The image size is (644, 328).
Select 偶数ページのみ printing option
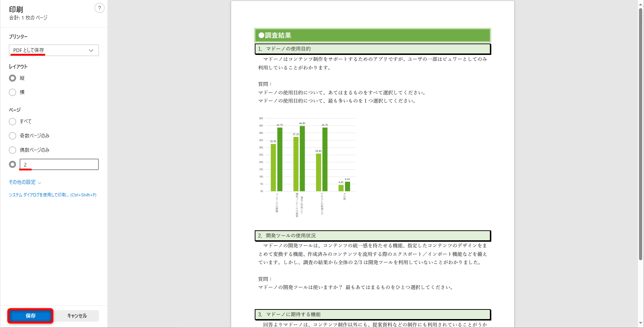(12, 150)
